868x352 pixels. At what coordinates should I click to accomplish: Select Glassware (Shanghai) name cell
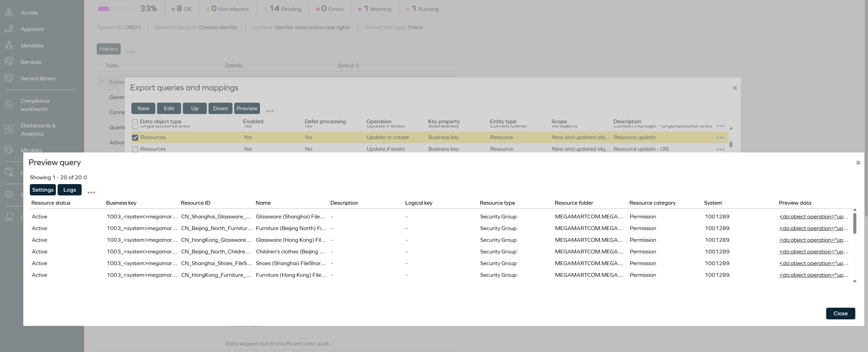pos(290,216)
